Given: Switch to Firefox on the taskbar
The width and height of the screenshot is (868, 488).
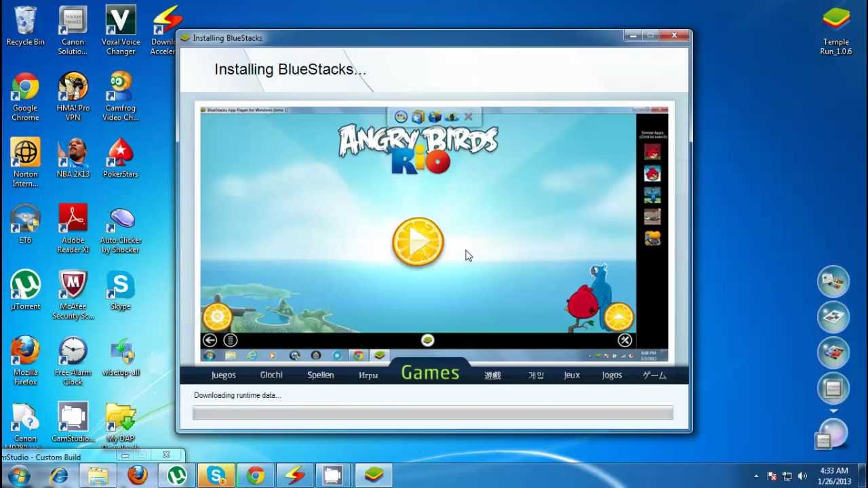Looking at the screenshot, I should [138, 476].
